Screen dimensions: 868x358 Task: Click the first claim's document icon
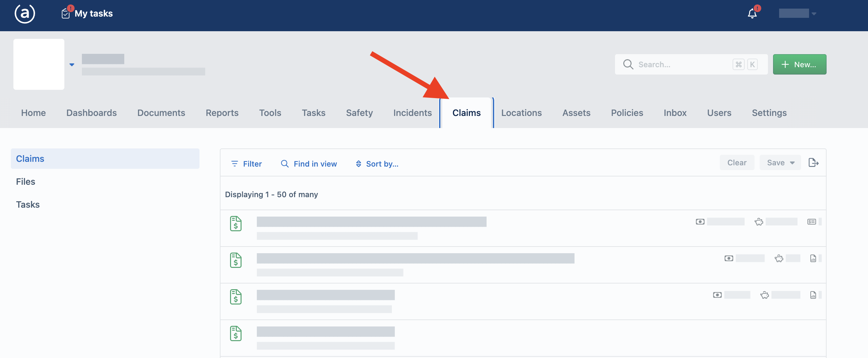coord(235,224)
